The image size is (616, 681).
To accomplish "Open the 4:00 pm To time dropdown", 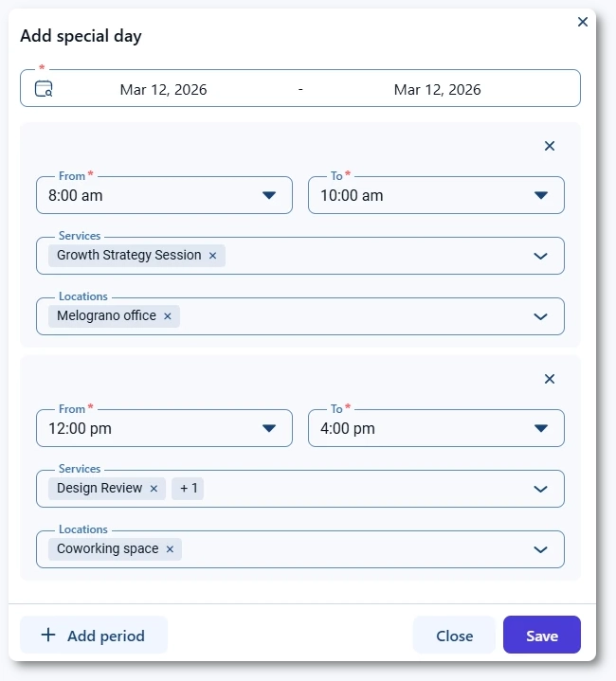I will pyautogui.click(x=541, y=428).
